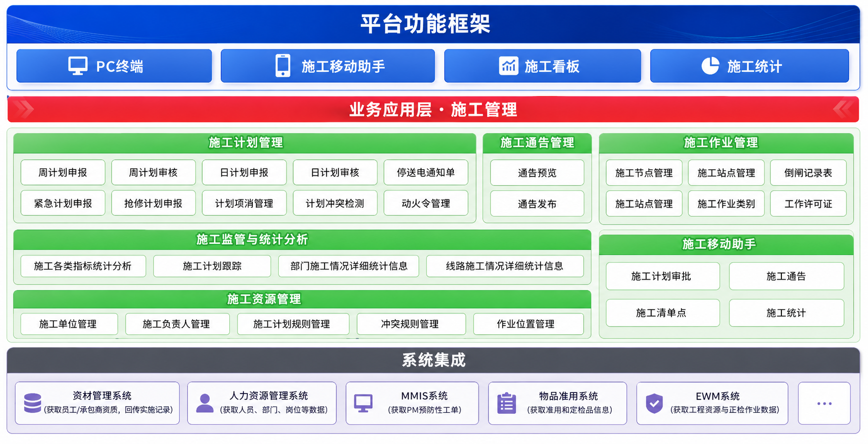This screenshot has height=444, width=868.
Task: Open 施工负责人管理
Action: [x=177, y=324]
